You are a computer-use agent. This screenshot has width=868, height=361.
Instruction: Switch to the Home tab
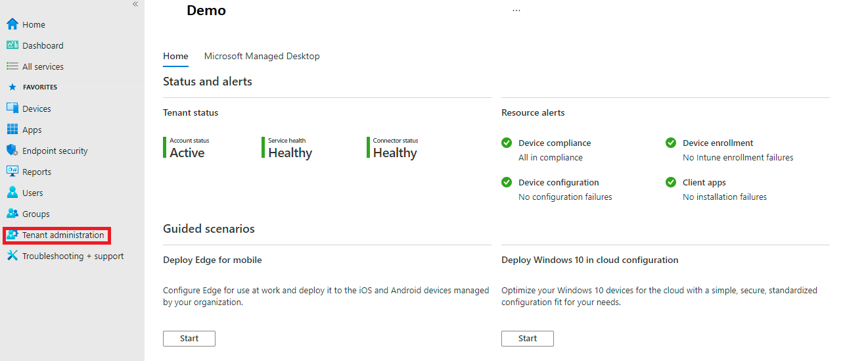(175, 56)
